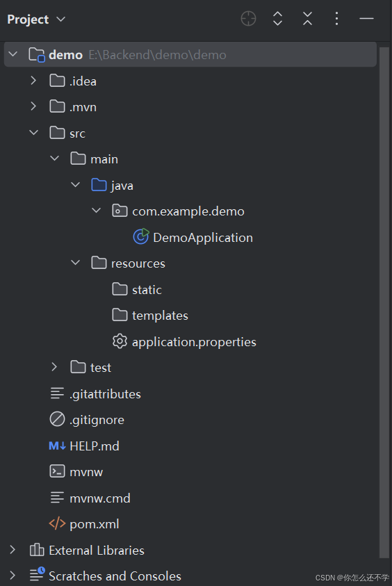Collapse the main folder
The width and height of the screenshot is (392, 586).
(54, 158)
